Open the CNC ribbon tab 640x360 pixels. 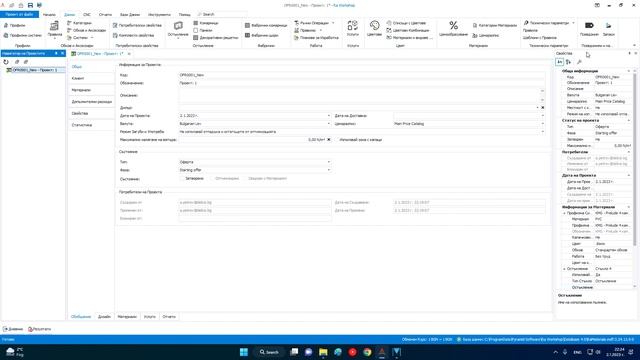tap(87, 14)
